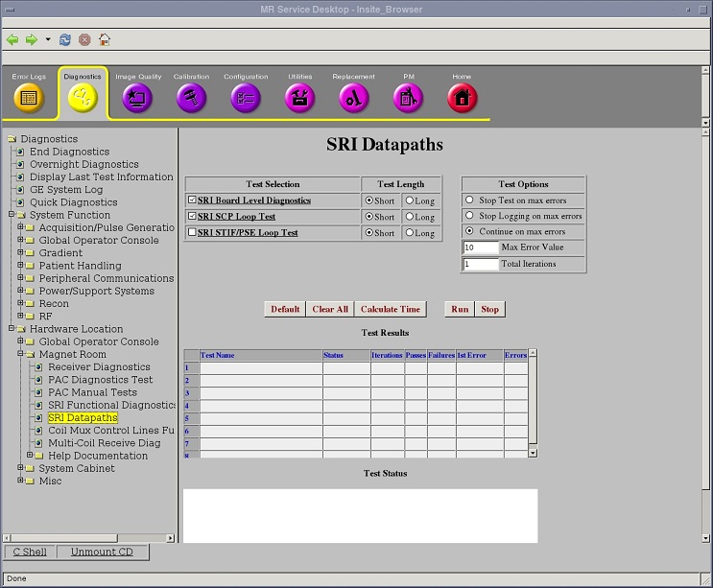Select the Configuration icon
This screenshot has height=588, width=713.
point(246,97)
